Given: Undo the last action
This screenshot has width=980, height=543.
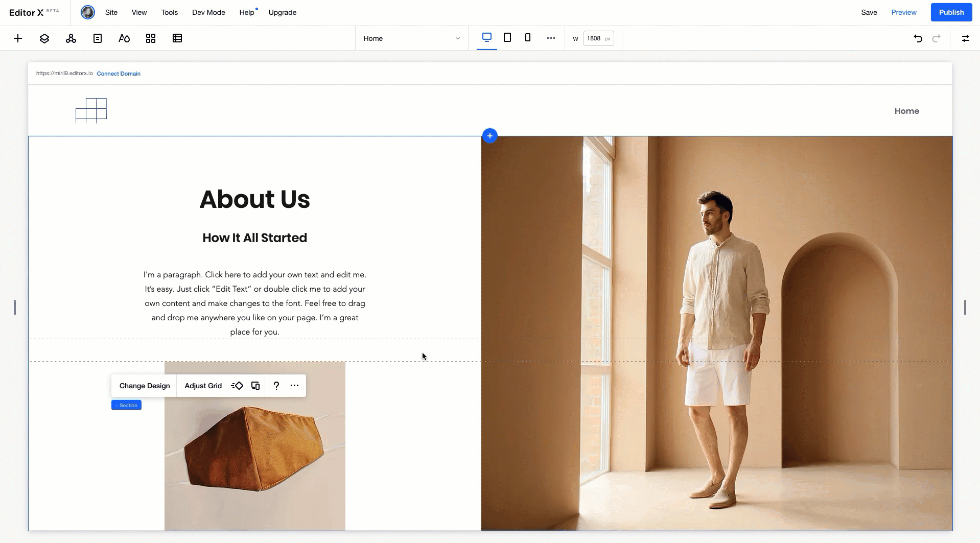Looking at the screenshot, I should tap(918, 38).
